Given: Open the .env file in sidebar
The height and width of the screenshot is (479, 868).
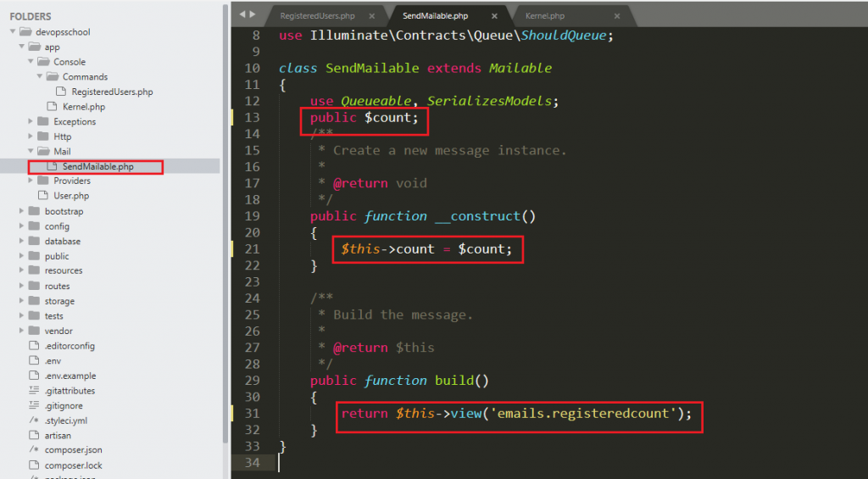Looking at the screenshot, I should click(53, 360).
